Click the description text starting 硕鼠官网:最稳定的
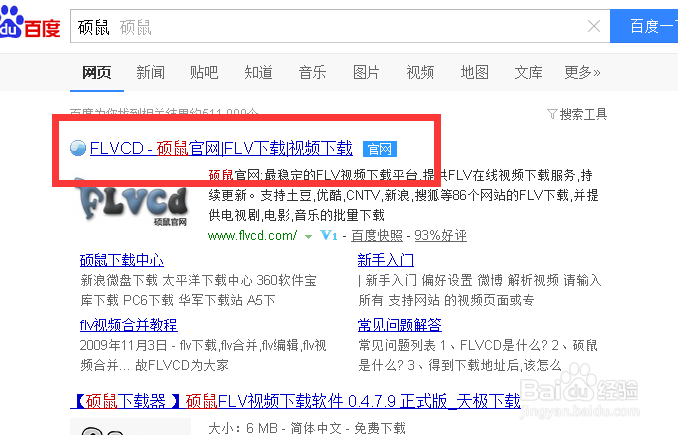The image size is (678, 435). [404, 195]
